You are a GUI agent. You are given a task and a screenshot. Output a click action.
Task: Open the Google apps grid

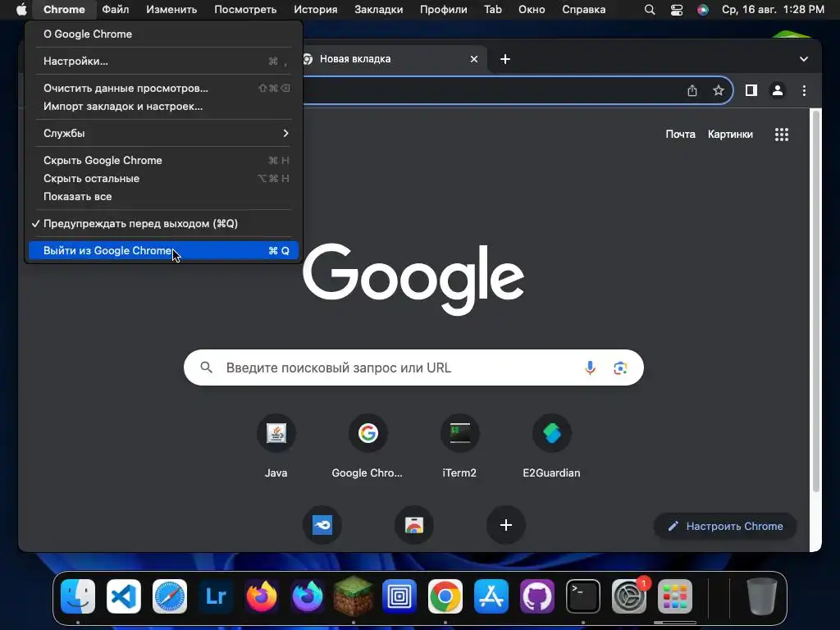click(x=782, y=135)
